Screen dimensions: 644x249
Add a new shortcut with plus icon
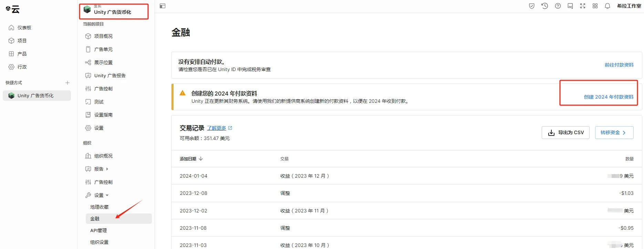point(67,83)
